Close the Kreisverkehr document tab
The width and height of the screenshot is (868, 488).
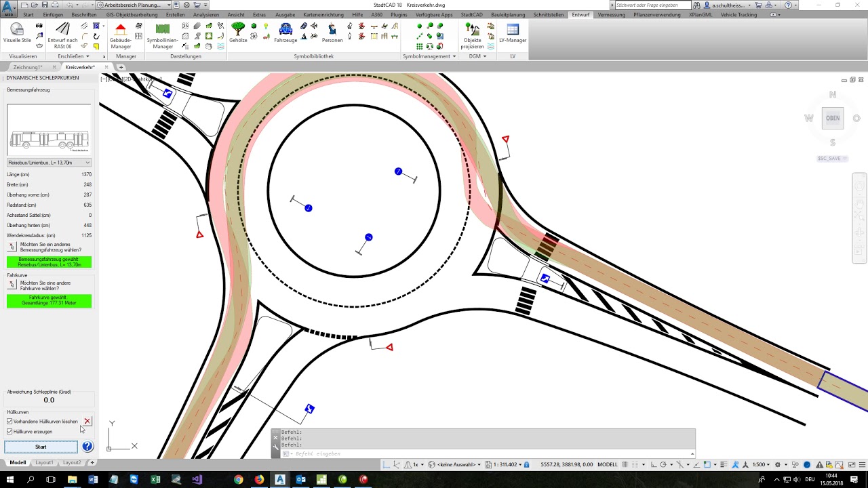click(105, 67)
